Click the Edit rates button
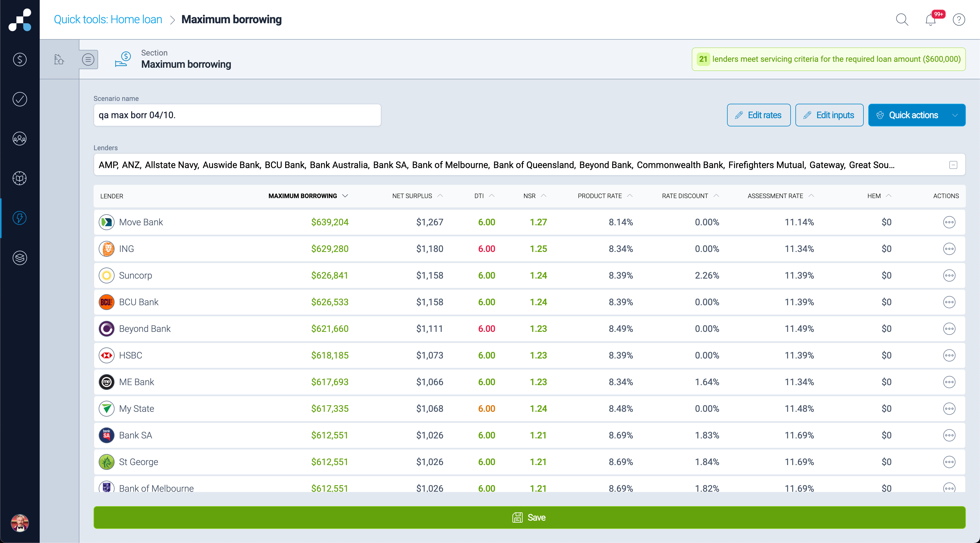This screenshot has height=543, width=980. click(759, 115)
